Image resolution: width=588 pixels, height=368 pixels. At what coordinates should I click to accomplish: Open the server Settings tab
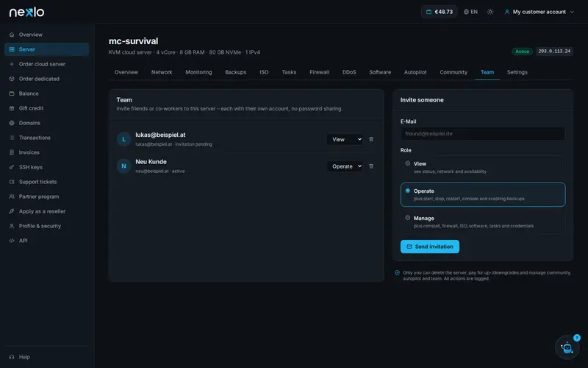517,72
